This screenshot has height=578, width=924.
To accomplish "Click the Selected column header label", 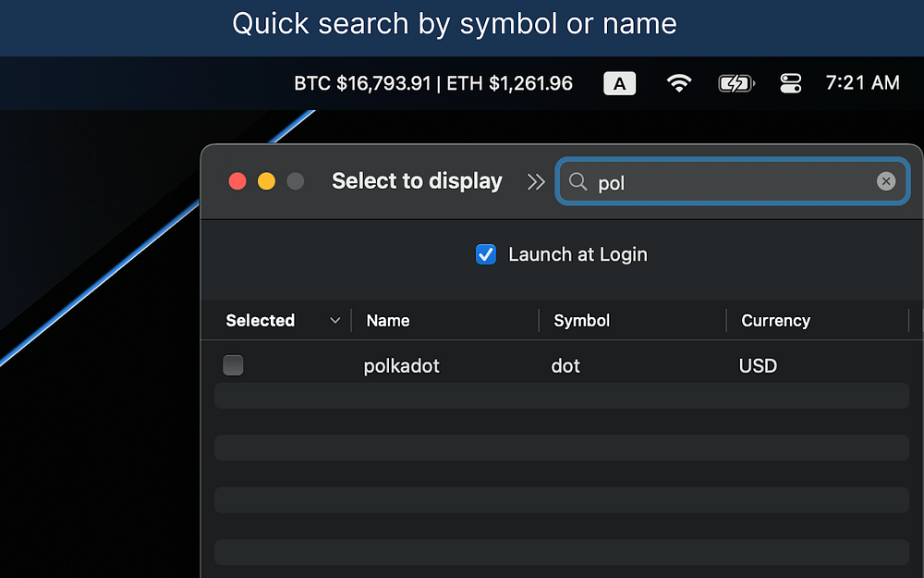I will 261,321.
